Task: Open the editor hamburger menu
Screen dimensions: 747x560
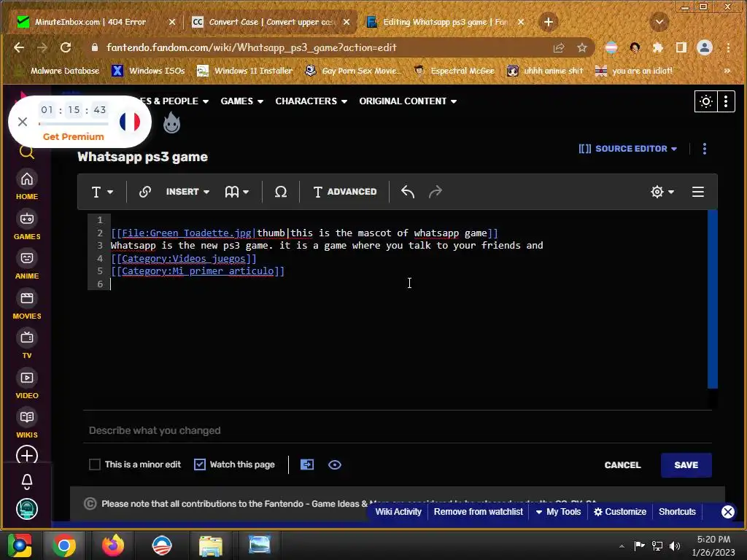Action: click(698, 192)
